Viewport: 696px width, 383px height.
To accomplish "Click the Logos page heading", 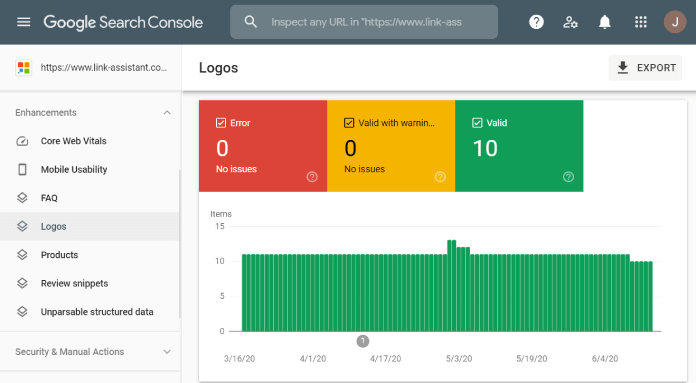I will point(218,68).
